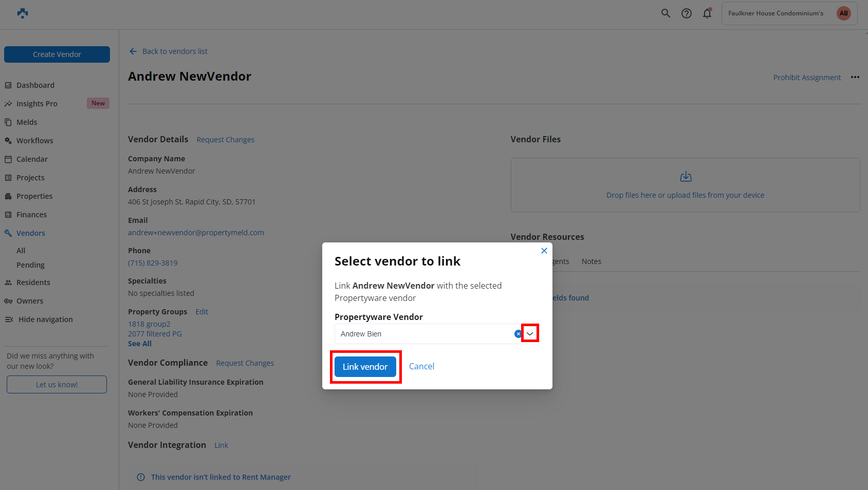Close the Select vendor dialog
The height and width of the screenshot is (490, 868).
[x=544, y=251]
